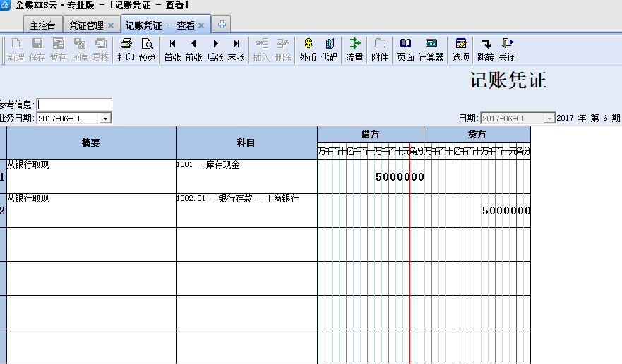Click the 暂存 (Temporary save) toolbar icon
Image resolution: width=622 pixels, height=364 pixels.
pyautogui.click(x=59, y=49)
